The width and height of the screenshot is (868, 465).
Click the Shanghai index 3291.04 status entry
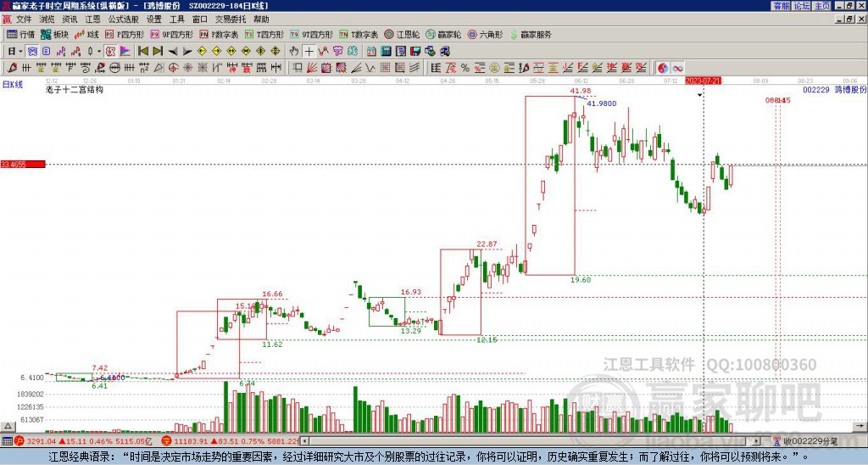[84, 441]
